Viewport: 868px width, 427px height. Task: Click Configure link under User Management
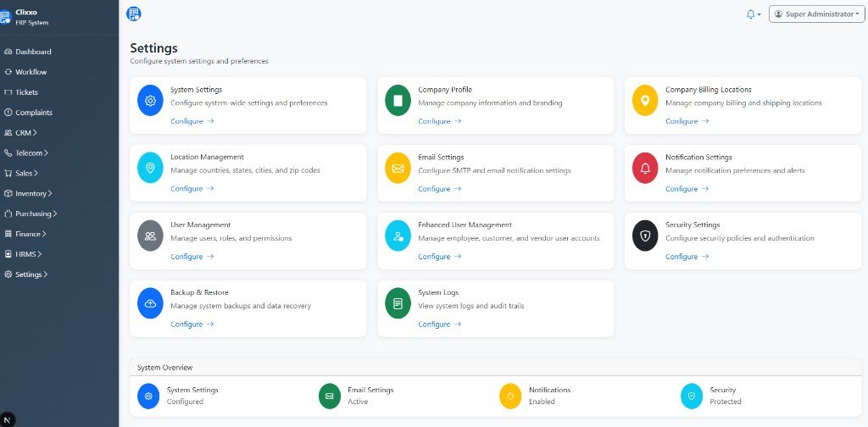[192, 257]
